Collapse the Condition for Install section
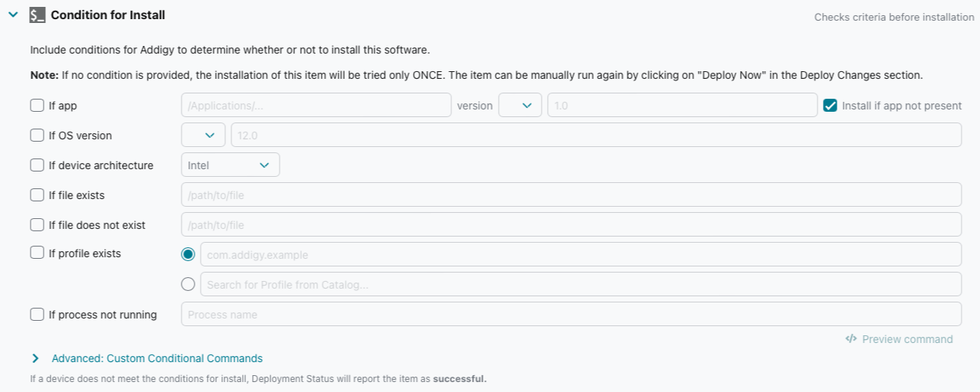Image resolution: width=980 pixels, height=392 pixels. point(13,15)
